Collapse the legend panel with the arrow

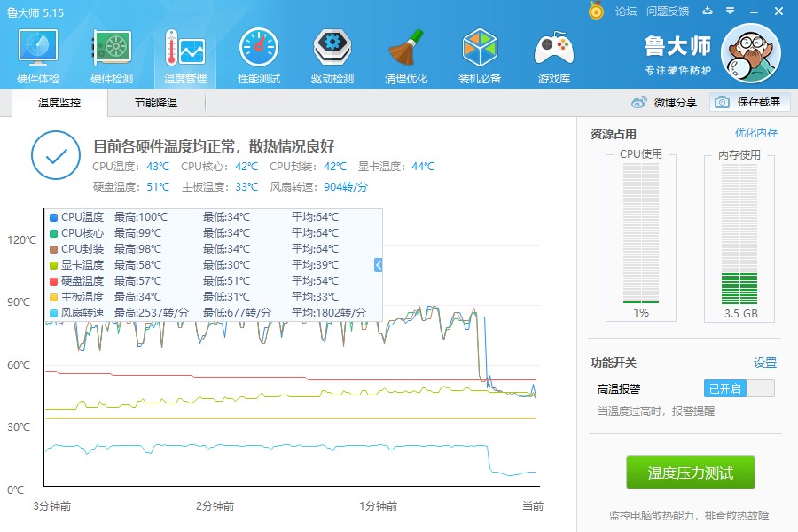[x=378, y=265]
